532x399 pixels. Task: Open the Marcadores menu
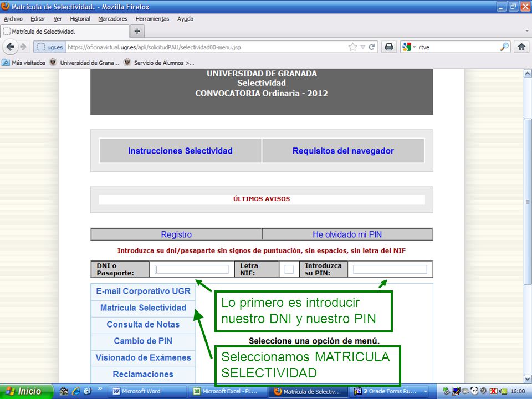coord(113,19)
